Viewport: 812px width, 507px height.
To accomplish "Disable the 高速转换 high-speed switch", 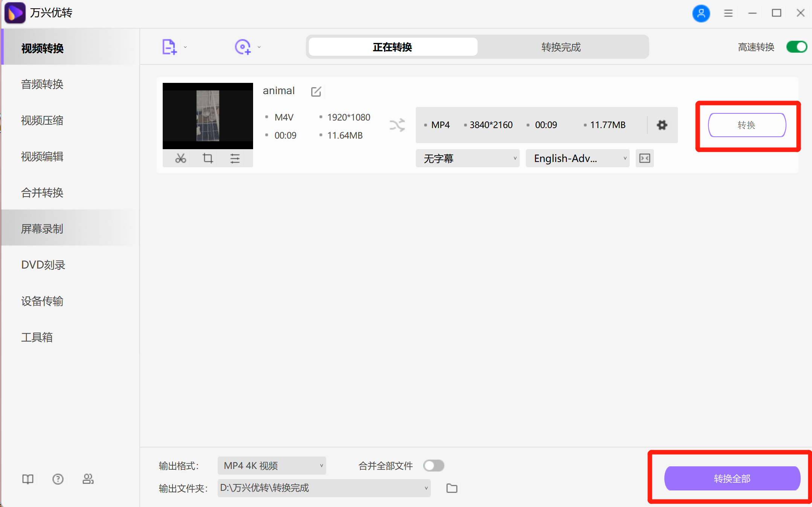I will (x=796, y=47).
